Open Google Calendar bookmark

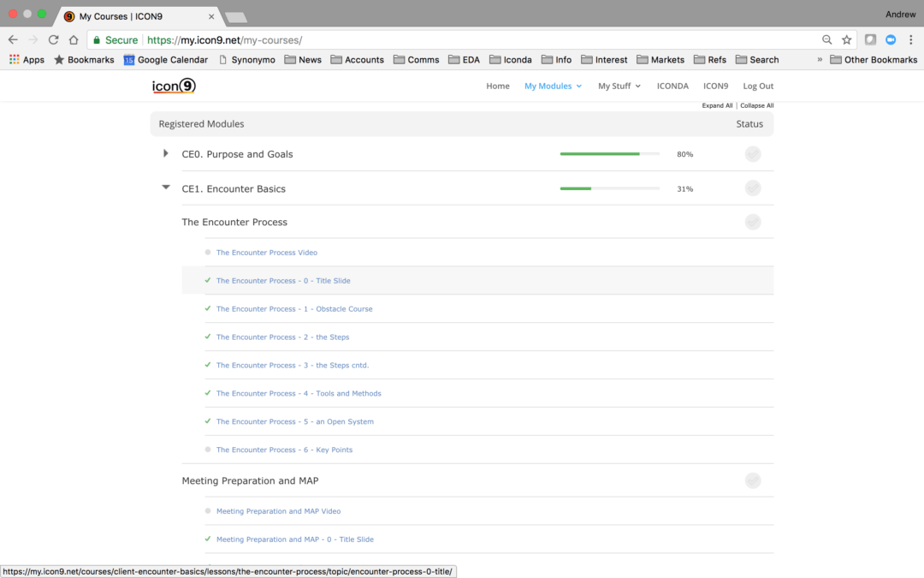coord(165,60)
